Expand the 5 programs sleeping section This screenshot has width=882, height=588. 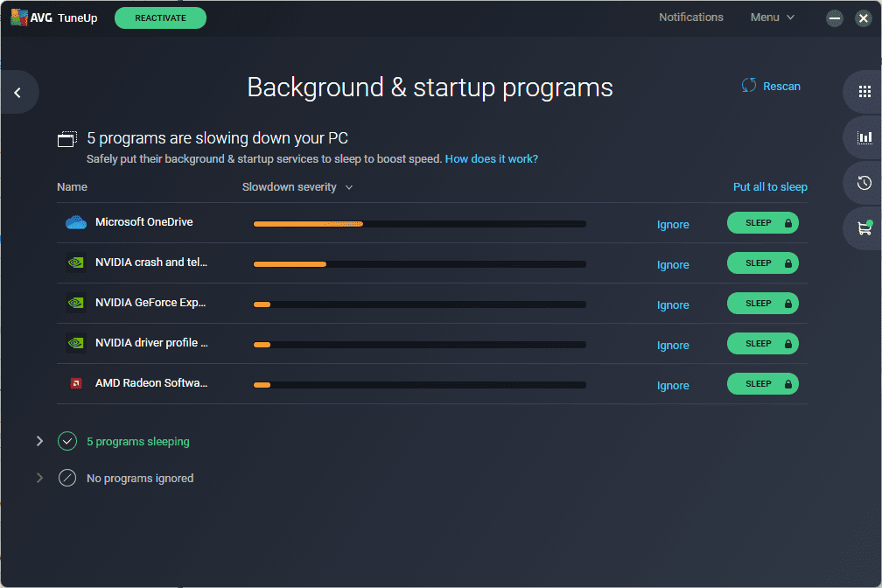pos(40,441)
